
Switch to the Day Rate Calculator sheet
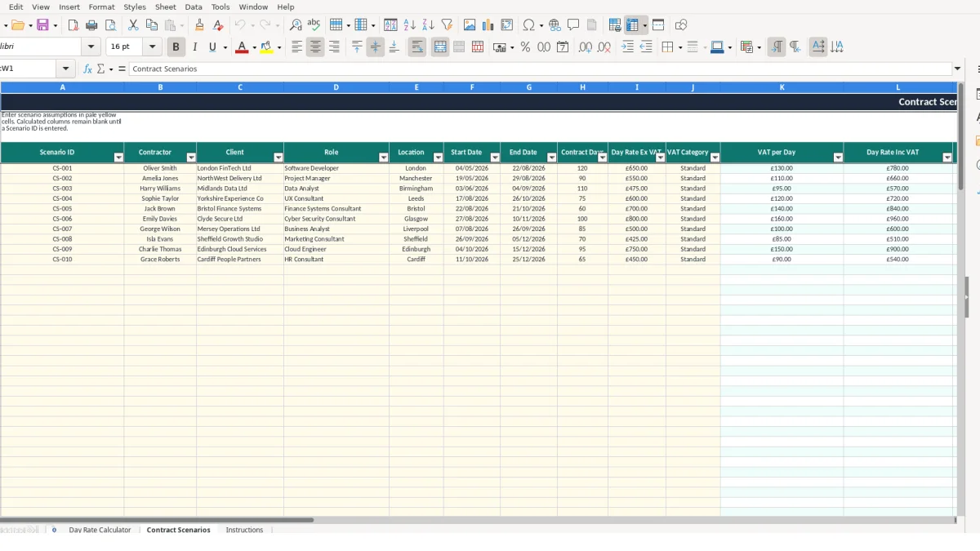100,530
